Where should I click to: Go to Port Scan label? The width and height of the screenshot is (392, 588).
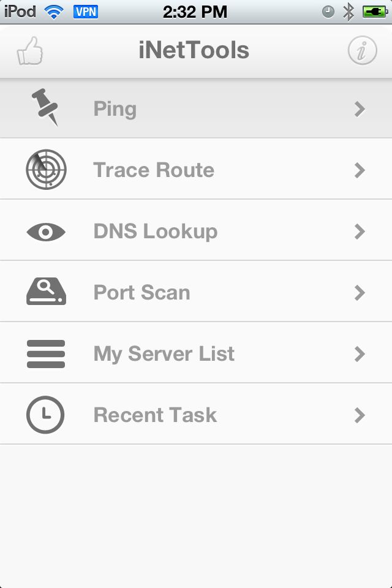tap(142, 293)
